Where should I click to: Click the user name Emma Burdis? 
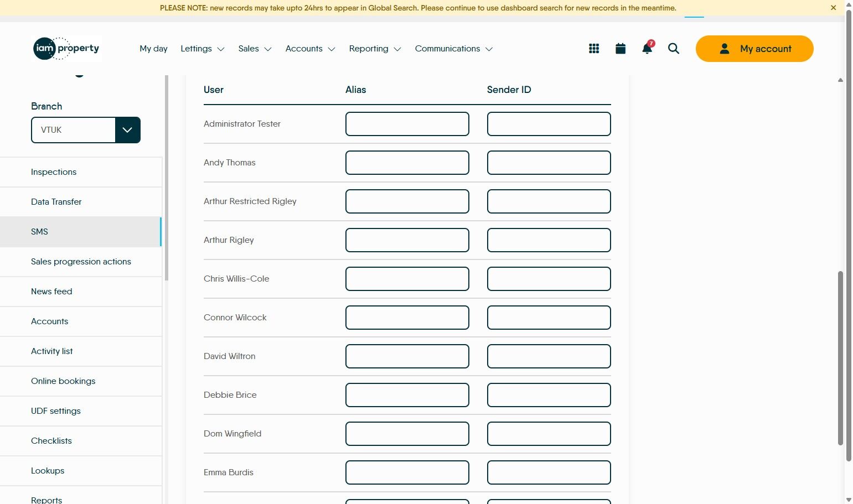(x=229, y=472)
